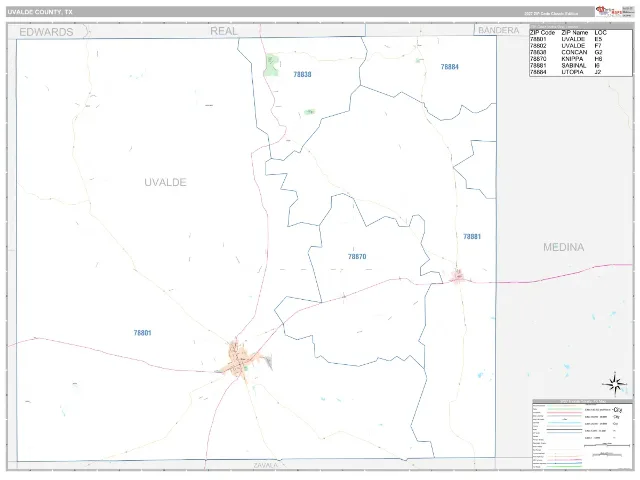
Task: Click the green park area near 78838
Action: 271,65
